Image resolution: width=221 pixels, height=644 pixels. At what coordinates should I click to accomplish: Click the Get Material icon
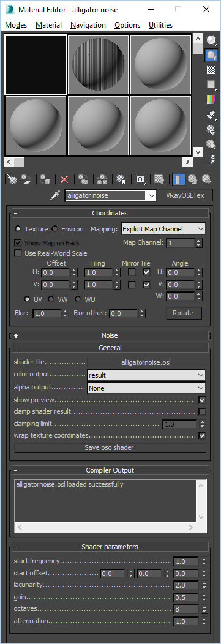(12, 179)
